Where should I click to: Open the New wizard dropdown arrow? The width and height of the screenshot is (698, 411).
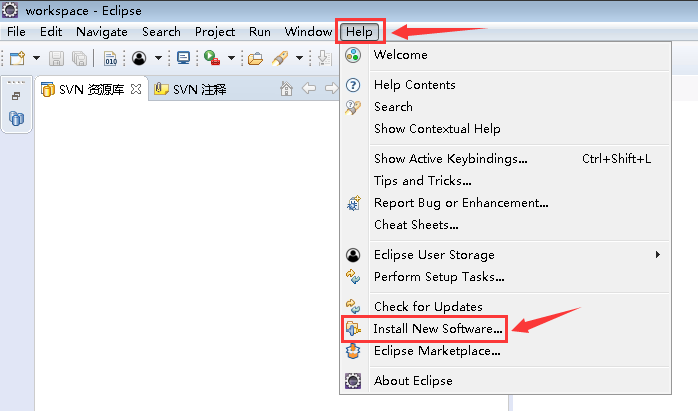tap(36, 58)
